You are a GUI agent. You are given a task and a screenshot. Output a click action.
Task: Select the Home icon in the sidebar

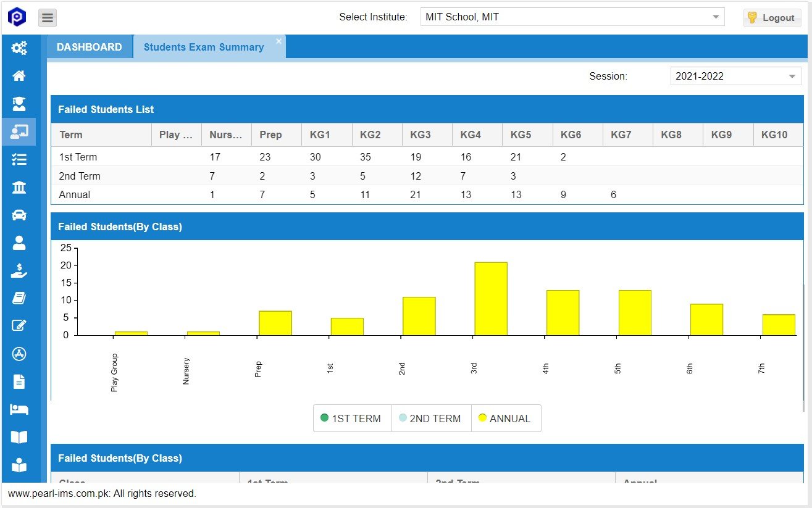click(19, 75)
